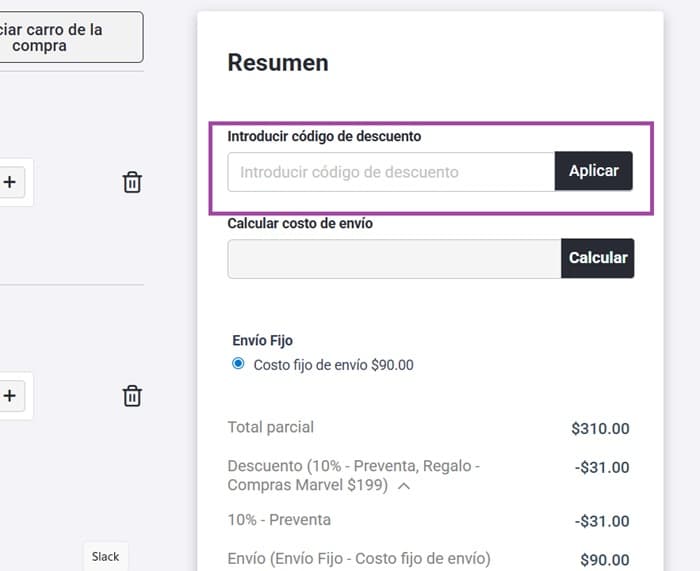Click the Costo fijo de envío $90.00 label
The image size is (700, 571).
coord(333,365)
